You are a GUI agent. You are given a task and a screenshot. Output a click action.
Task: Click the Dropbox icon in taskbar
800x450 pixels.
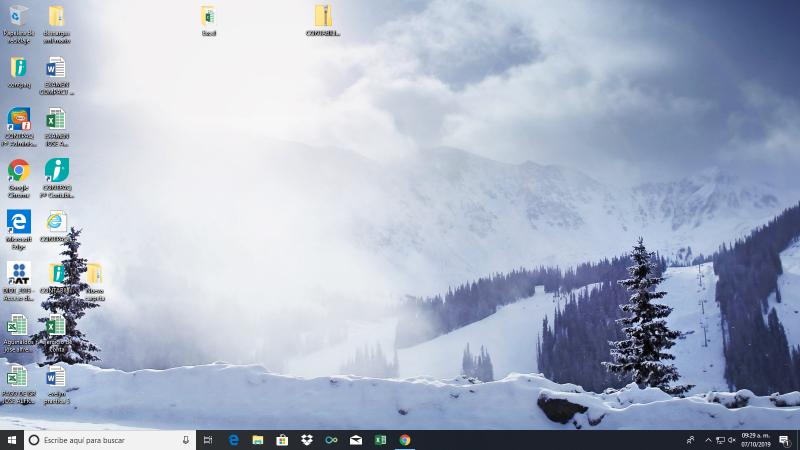[306, 440]
